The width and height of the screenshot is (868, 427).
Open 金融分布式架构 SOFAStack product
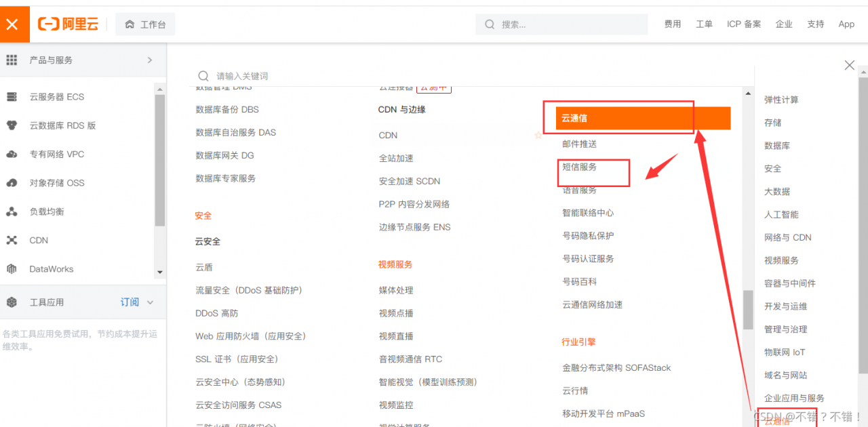click(616, 368)
